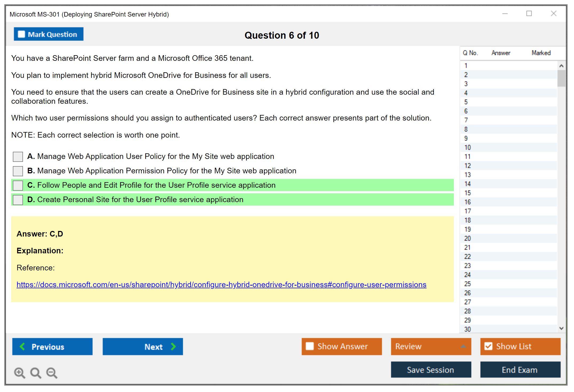Maximize the exam window
574x392 pixels.
529,14
